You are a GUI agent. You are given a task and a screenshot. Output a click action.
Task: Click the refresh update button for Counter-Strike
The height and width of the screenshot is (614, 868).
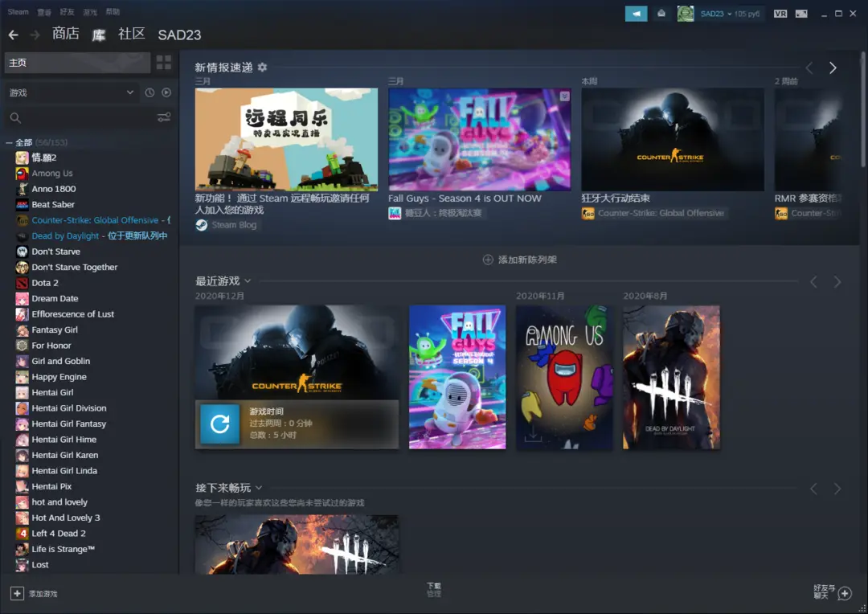[219, 424]
